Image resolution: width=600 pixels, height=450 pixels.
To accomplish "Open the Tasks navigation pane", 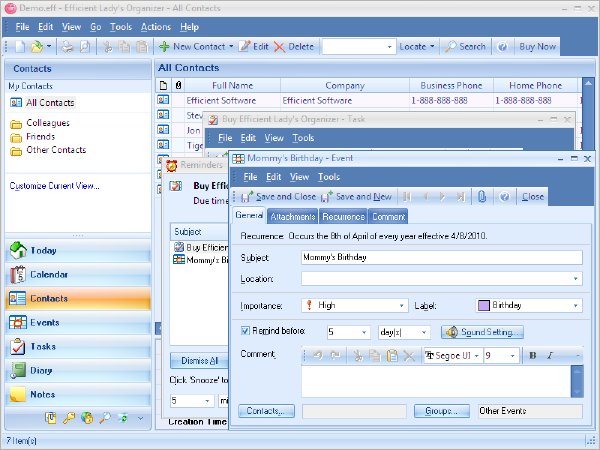I will [78, 346].
